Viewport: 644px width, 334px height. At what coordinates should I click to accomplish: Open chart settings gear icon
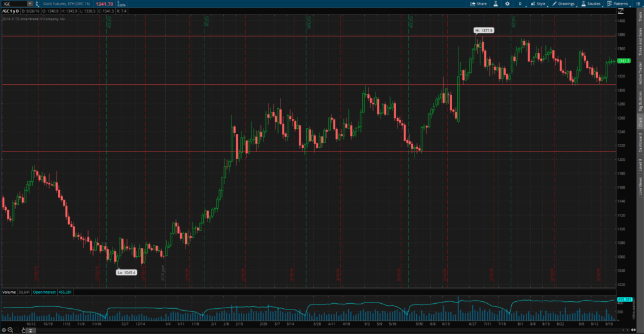coord(508,4)
